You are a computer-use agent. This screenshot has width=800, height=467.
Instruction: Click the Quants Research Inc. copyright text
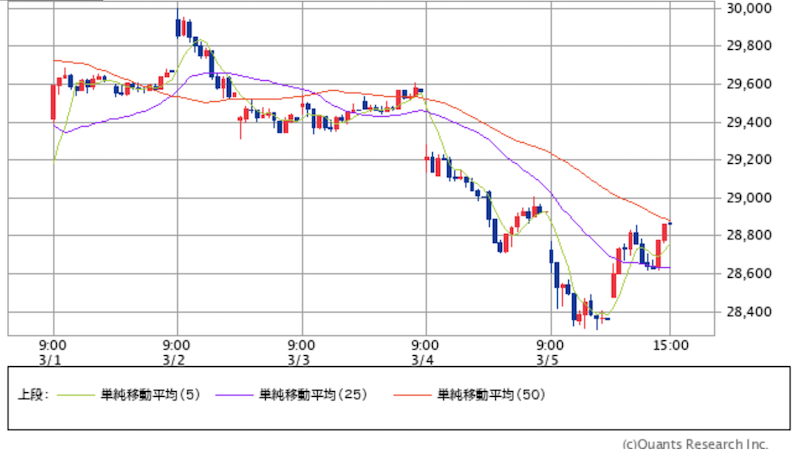(695, 445)
